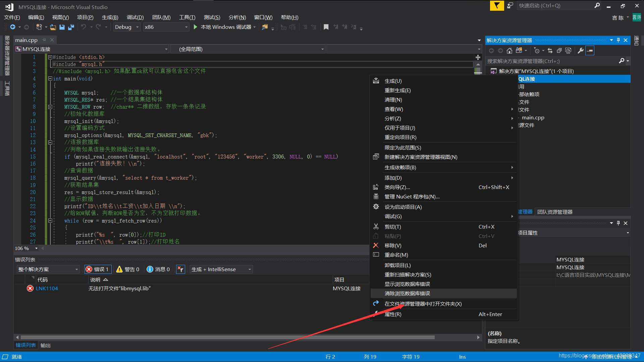The height and width of the screenshot is (362, 644).
Task: Collapse the while loop code region at line 24
Action: pos(50,221)
